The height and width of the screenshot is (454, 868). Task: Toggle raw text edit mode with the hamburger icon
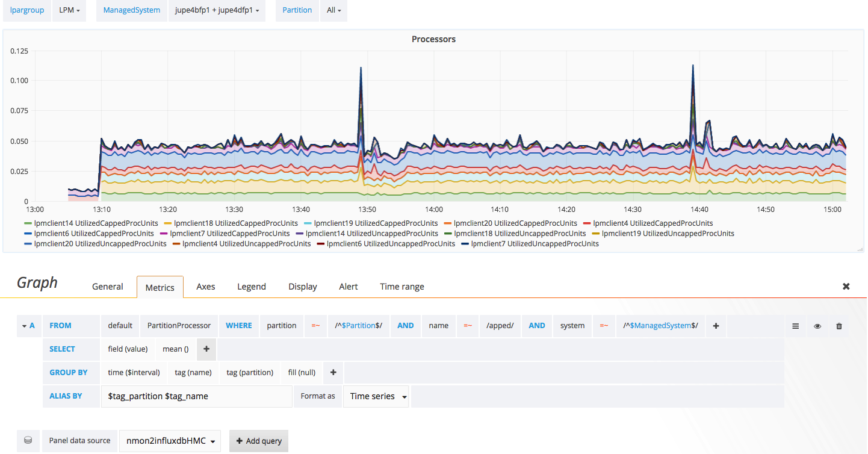[795, 326]
